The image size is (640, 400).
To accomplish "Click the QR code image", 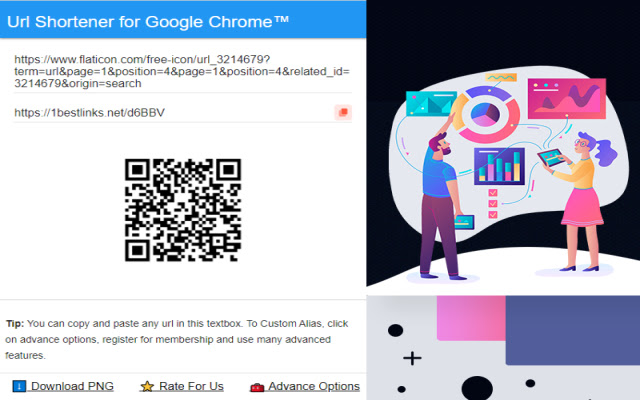I will click(x=183, y=210).
